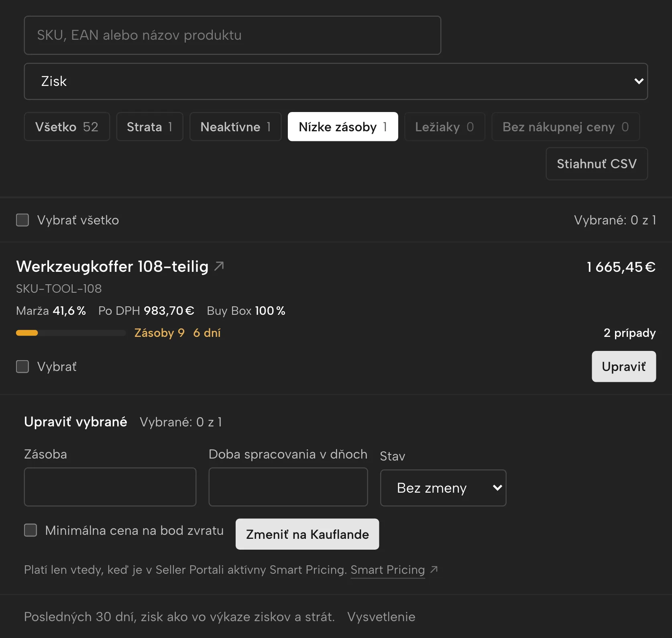The height and width of the screenshot is (638, 672).
Task: Open the Vysvetlenie explanation link
Action: (381, 617)
